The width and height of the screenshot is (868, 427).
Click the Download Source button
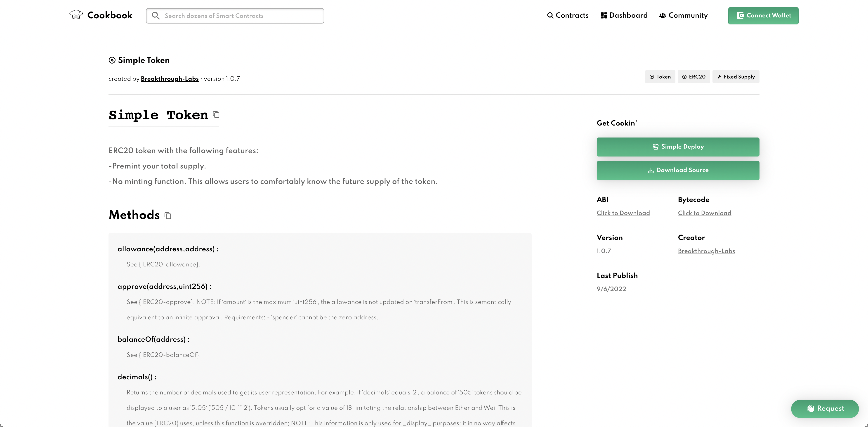678,171
